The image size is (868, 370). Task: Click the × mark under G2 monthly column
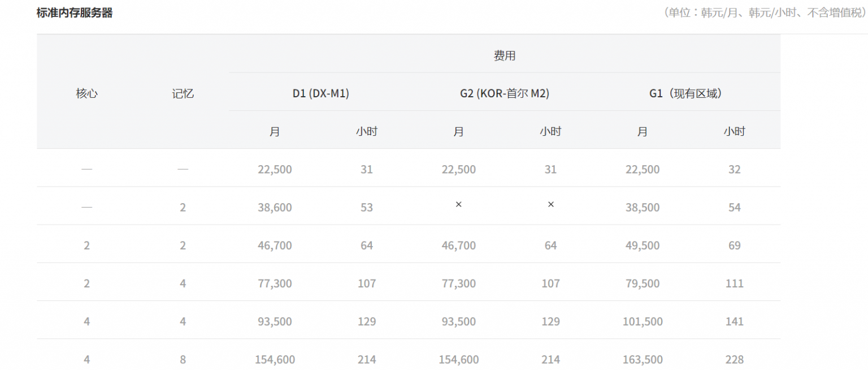click(x=458, y=204)
